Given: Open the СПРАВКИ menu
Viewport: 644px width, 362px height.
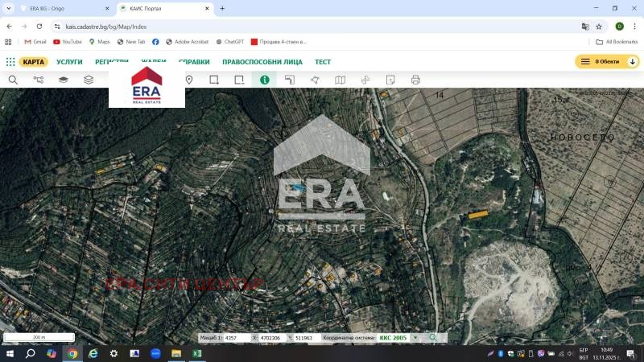Looking at the screenshot, I should pos(194,62).
